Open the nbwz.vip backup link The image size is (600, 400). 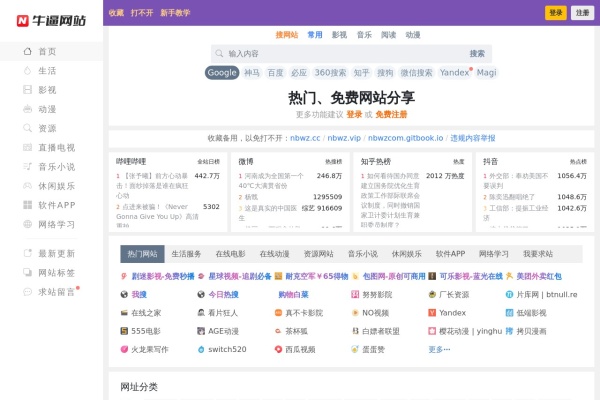tap(343, 137)
